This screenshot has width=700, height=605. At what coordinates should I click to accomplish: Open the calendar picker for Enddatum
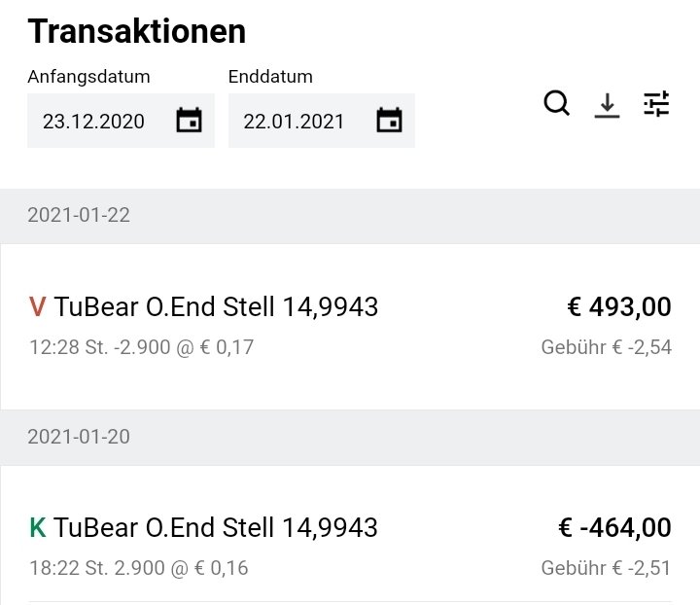(389, 121)
